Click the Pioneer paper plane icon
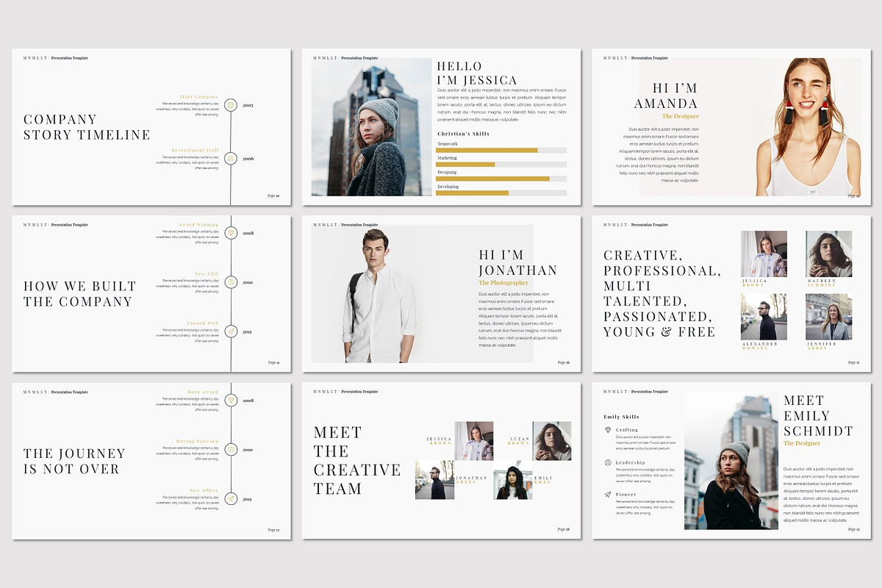This screenshot has height=588, width=882. pos(608,495)
